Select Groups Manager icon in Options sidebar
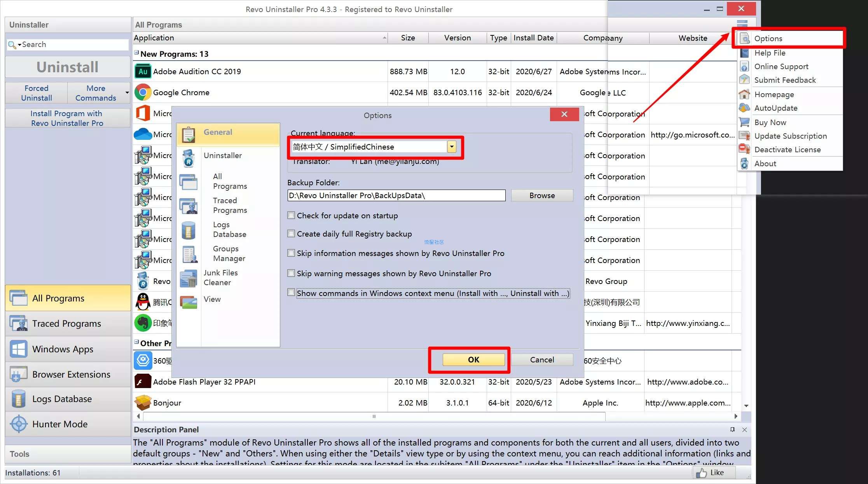 190,254
